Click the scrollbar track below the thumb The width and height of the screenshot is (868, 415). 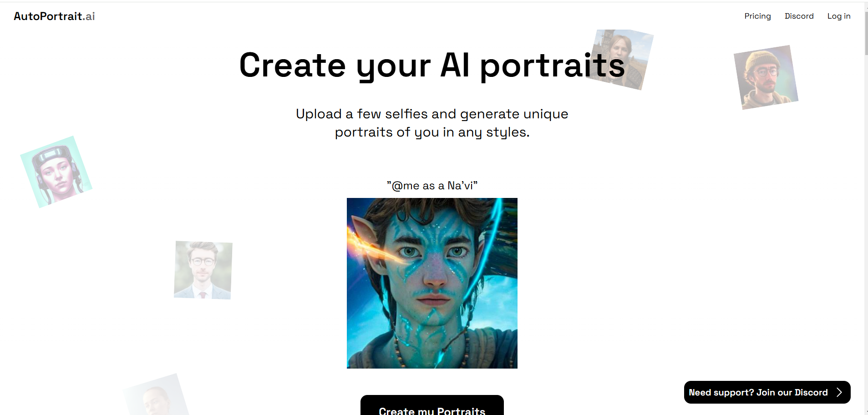866,228
